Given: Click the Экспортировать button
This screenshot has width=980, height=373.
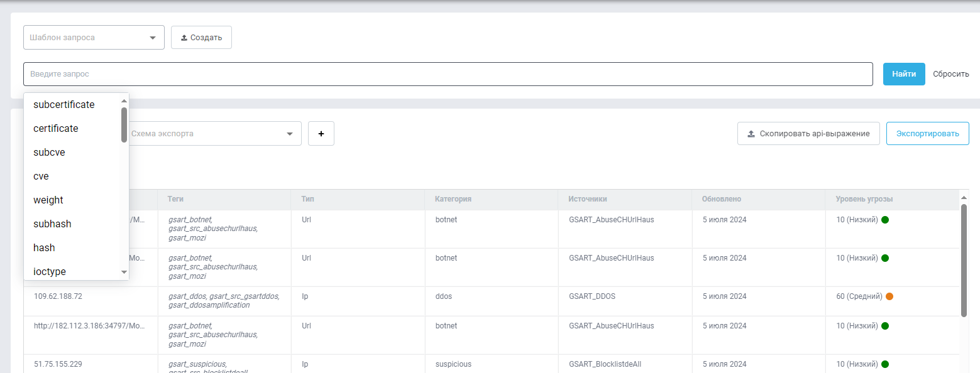Looking at the screenshot, I should pyautogui.click(x=927, y=134).
